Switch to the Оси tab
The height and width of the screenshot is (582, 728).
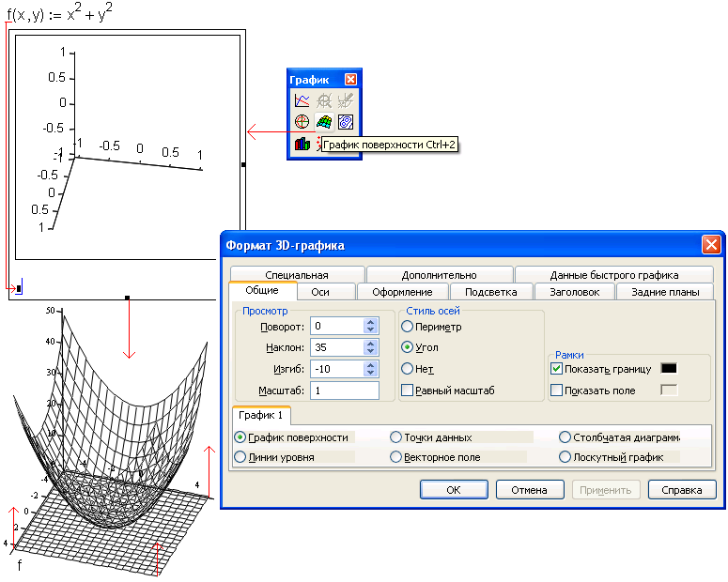[320, 292]
